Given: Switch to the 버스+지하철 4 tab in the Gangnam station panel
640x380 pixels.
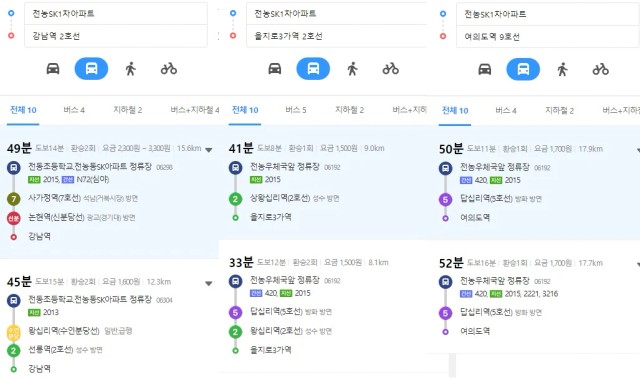Looking at the screenshot, I should point(195,110).
